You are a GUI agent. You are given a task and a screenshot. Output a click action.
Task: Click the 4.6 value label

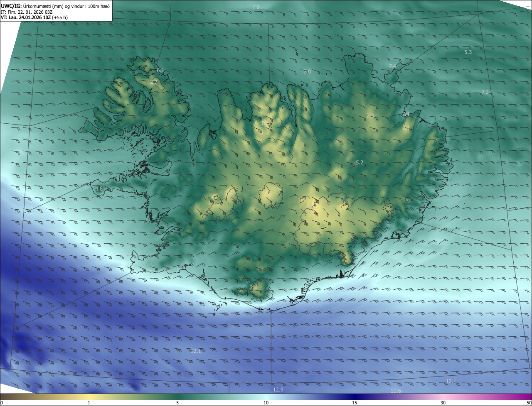pyautogui.click(x=99, y=189)
